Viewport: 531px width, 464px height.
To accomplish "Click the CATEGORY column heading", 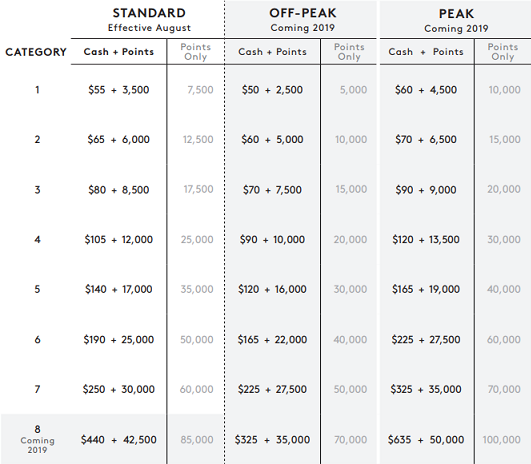I will [x=36, y=52].
